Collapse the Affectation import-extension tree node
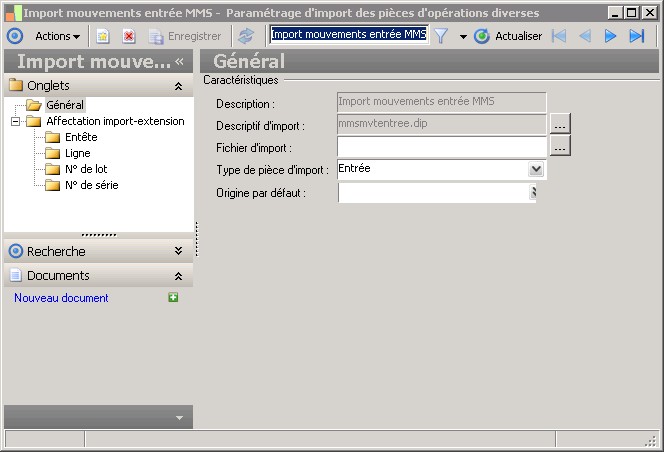Viewport: 664px width, 452px height. point(15,122)
